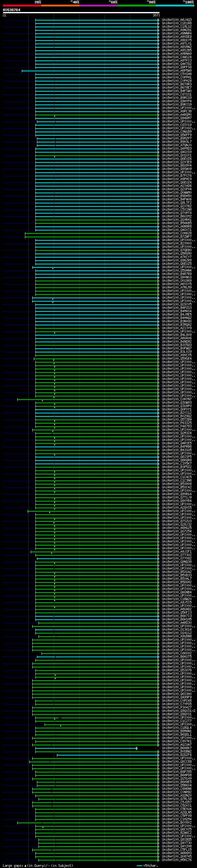Select label UniRef100_B6T8R3
197x868 pixels.
click(x=176, y=84)
